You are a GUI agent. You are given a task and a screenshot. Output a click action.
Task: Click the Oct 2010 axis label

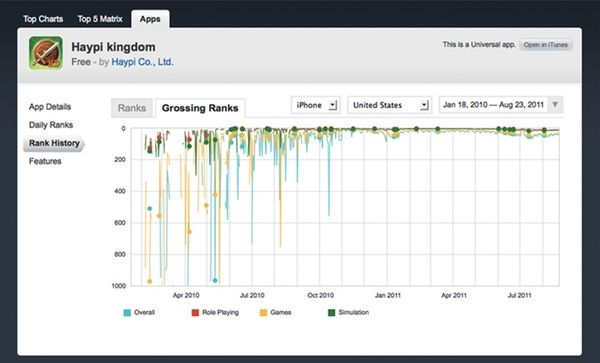(x=321, y=295)
